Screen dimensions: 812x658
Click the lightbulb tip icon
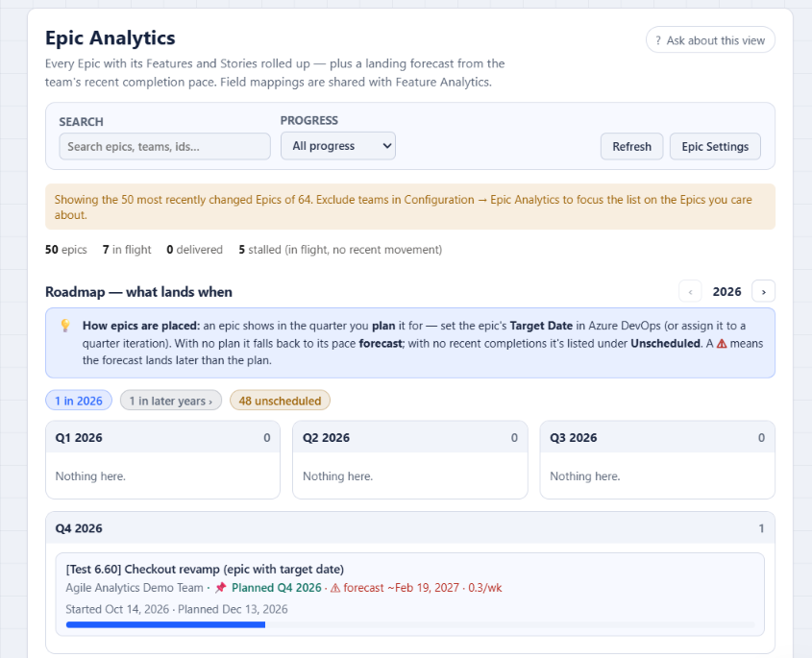click(x=65, y=326)
